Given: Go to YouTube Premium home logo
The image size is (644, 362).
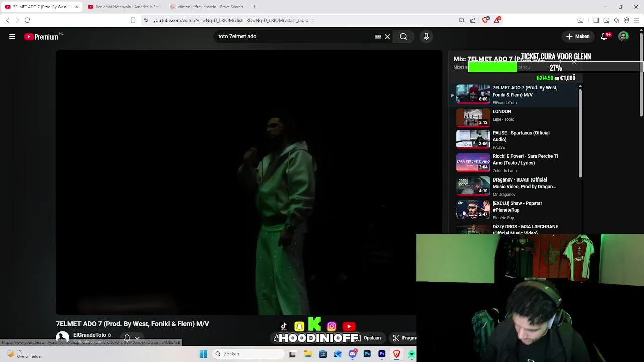Looking at the screenshot, I should tap(41, 37).
